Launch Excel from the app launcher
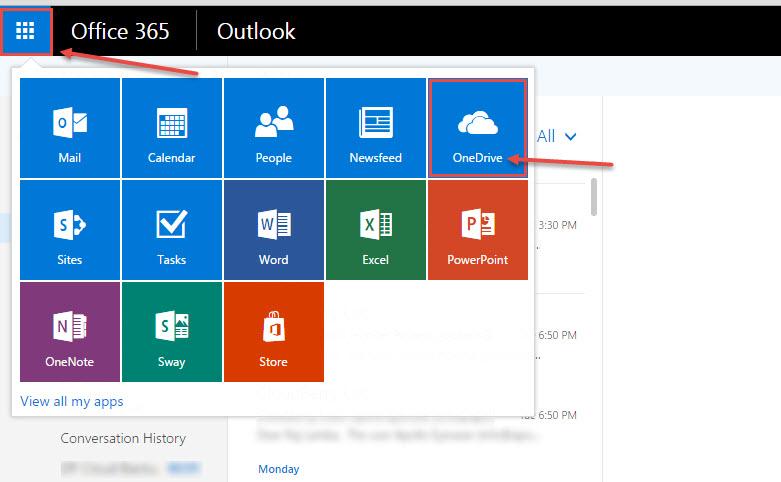 coord(375,230)
